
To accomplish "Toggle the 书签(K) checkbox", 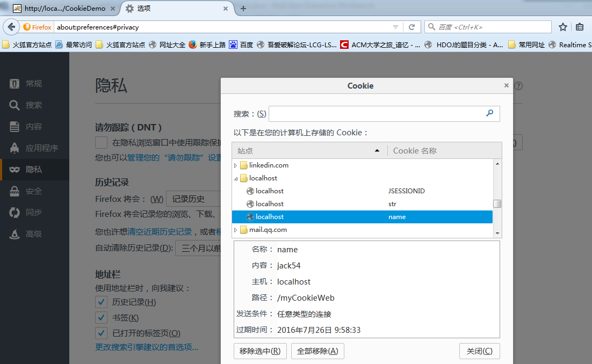I will (x=101, y=318).
